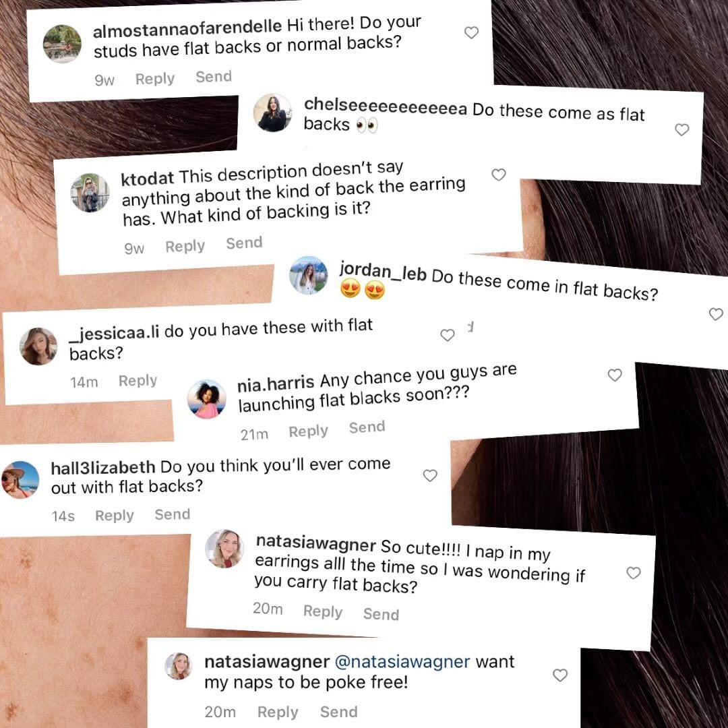This screenshot has height=728, width=728.
Task: Reply to hall3lizabeth's 14s comment
Action: click(x=114, y=516)
